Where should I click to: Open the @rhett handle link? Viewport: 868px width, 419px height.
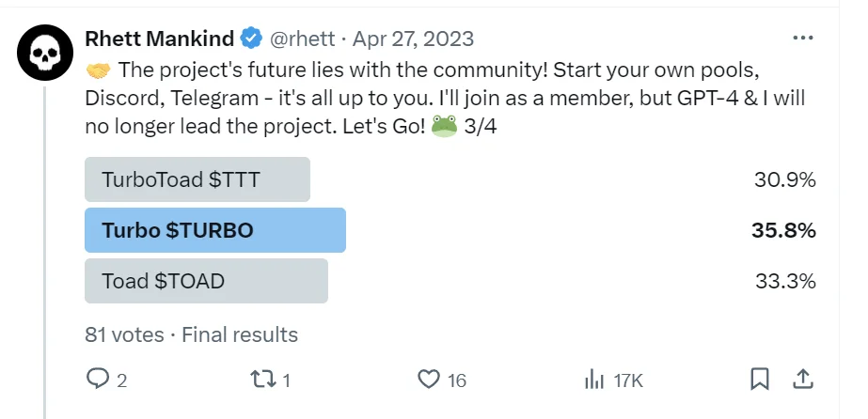pyautogui.click(x=302, y=39)
